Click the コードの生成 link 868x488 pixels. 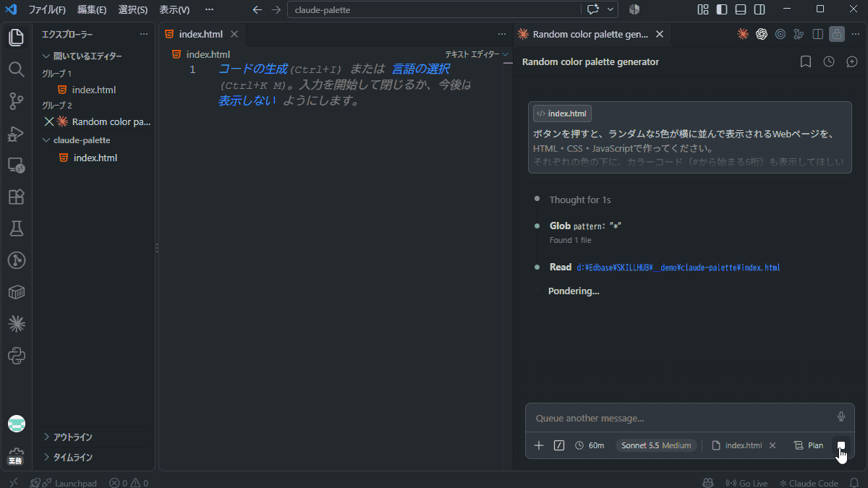coord(253,69)
